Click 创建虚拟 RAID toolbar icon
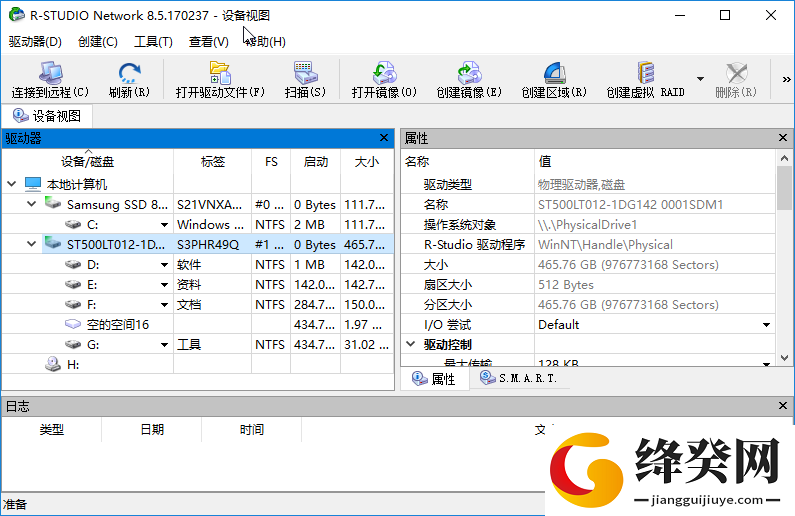 [x=645, y=72]
